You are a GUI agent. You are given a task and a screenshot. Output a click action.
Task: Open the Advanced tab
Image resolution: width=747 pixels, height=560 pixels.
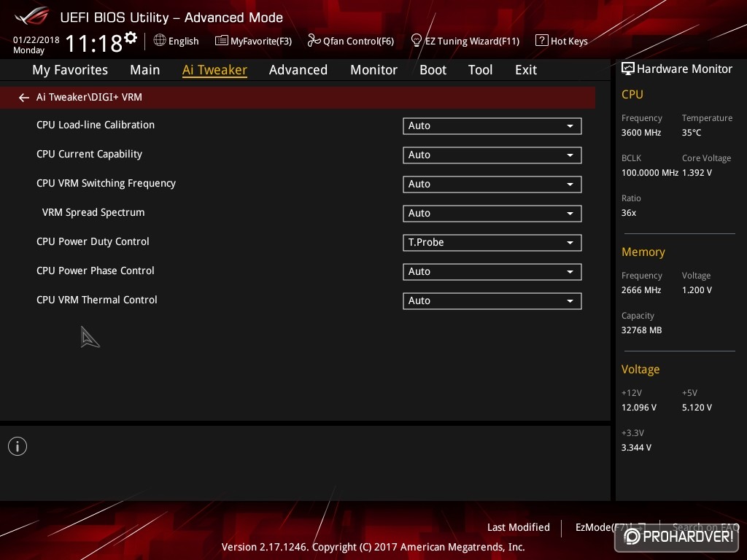(x=298, y=70)
